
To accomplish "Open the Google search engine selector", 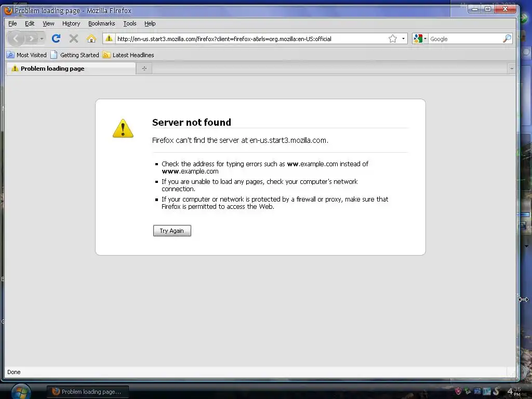I will pyautogui.click(x=420, y=38).
